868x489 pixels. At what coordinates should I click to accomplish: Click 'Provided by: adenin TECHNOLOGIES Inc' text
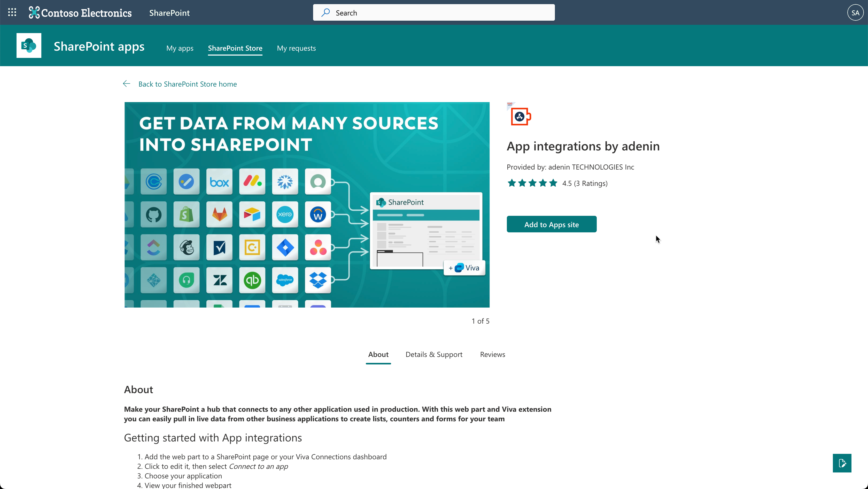(570, 167)
